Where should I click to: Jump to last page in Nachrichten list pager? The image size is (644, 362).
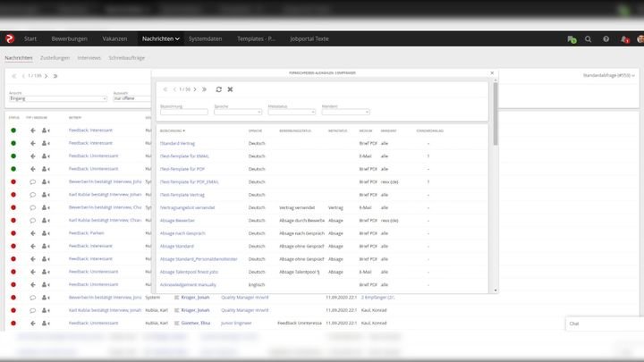click(x=55, y=76)
